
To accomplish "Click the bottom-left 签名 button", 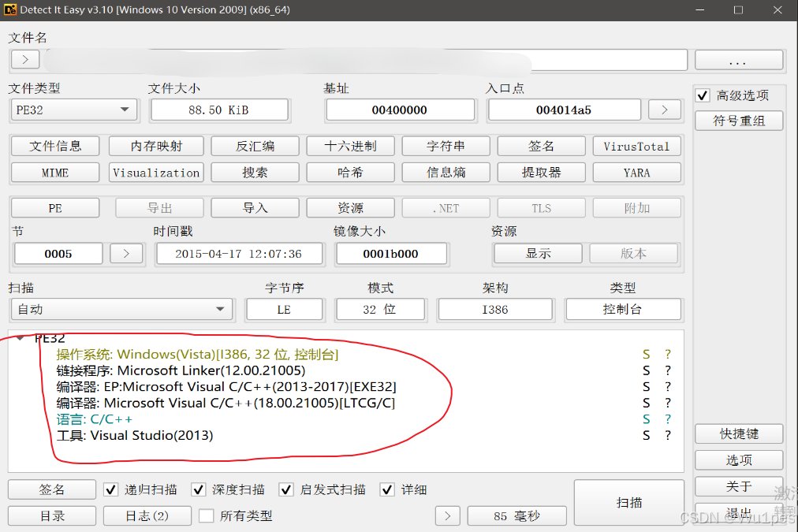I will [52, 489].
